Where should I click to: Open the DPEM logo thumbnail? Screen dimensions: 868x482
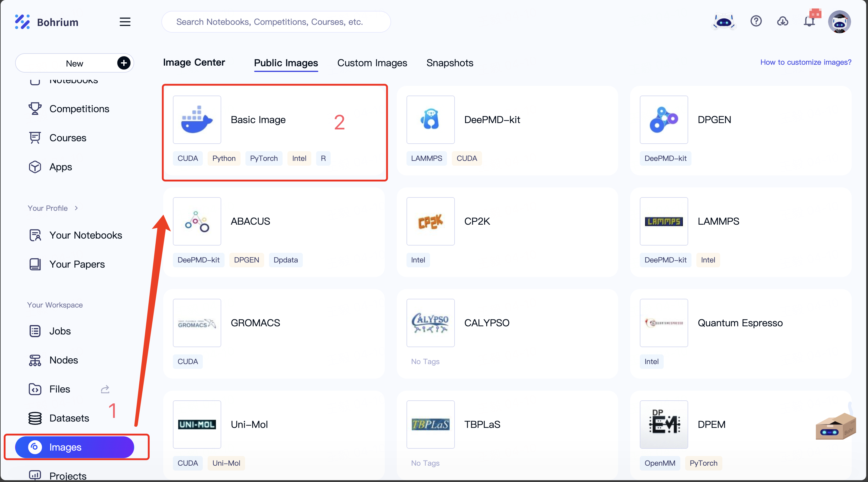pos(664,424)
